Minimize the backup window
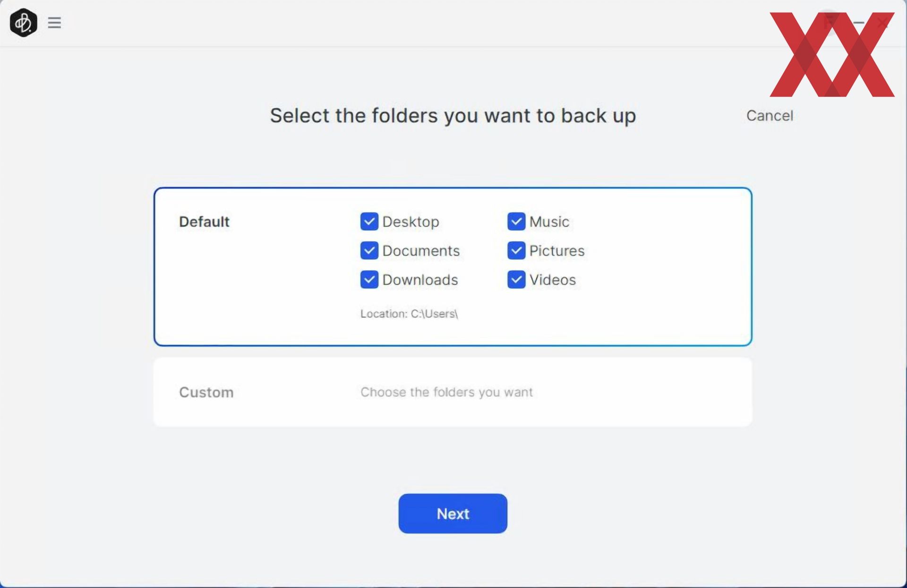Viewport: 907px width, 588px height. (858, 22)
